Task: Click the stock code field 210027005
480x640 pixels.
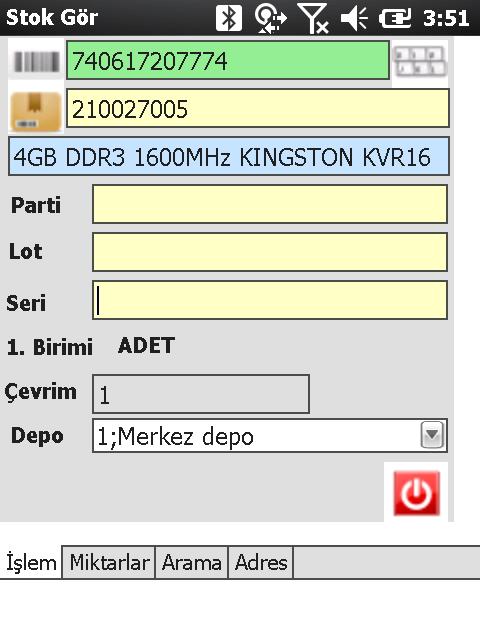Action: pyautogui.click(x=258, y=109)
